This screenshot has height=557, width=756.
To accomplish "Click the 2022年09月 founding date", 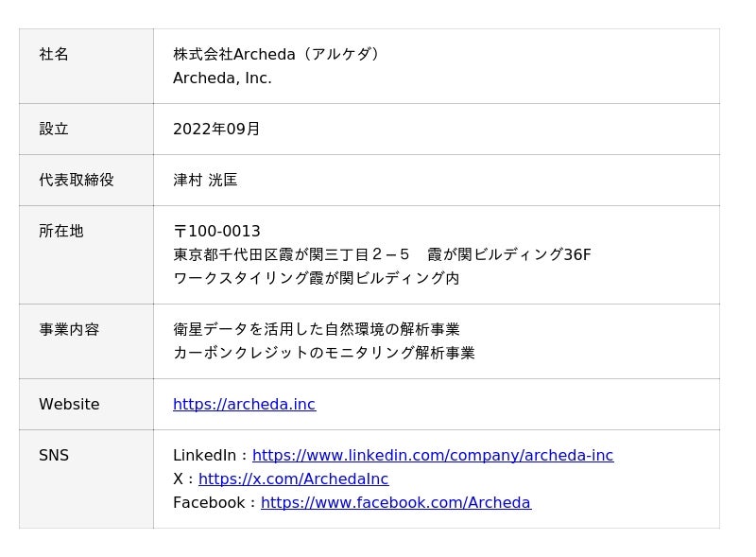I will (x=216, y=129).
